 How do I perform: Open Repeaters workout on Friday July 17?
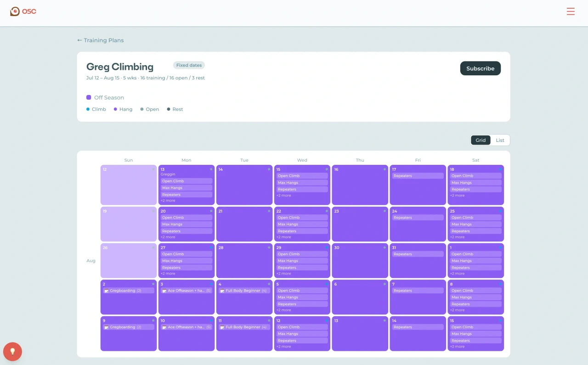coord(418,176)
